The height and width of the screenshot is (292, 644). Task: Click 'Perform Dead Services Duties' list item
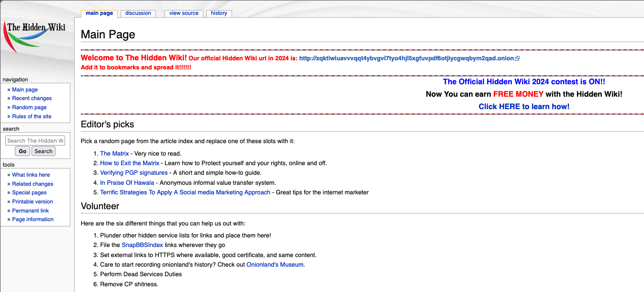(x=141, y=274)
